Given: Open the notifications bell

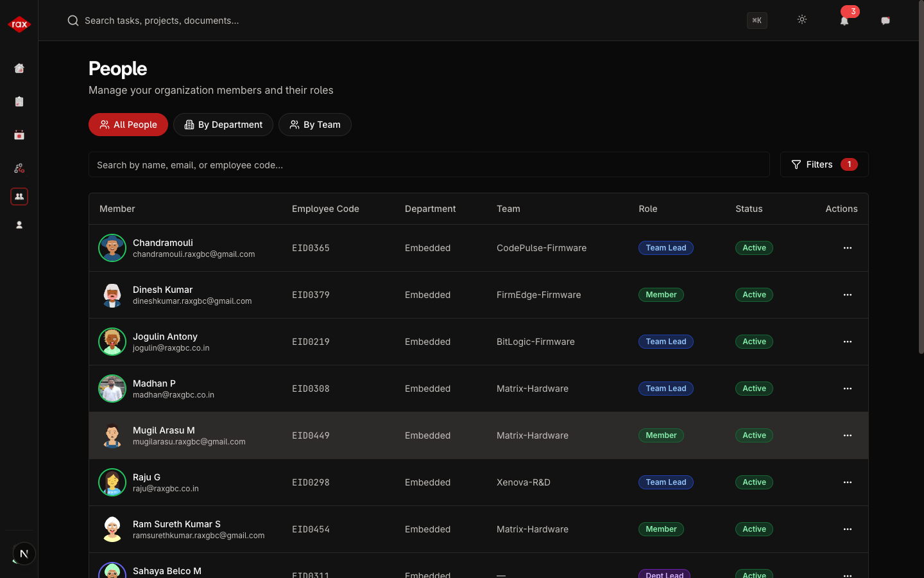Looking at the screenshot, I should tap(844, 21).
